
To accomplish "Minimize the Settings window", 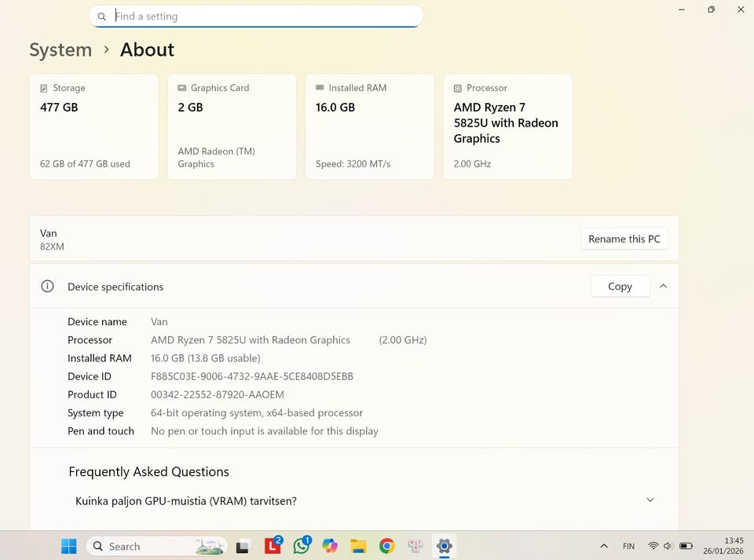I will [682, 9].
